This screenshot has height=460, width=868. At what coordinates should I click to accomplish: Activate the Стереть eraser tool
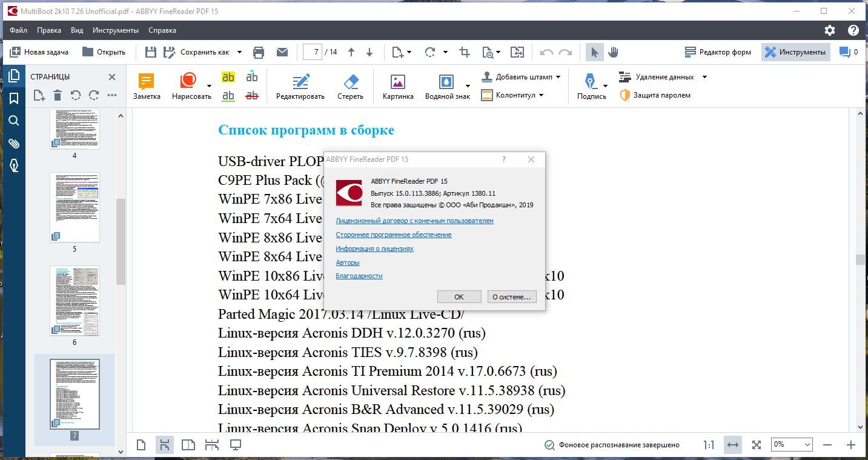[x=350, y=87]
